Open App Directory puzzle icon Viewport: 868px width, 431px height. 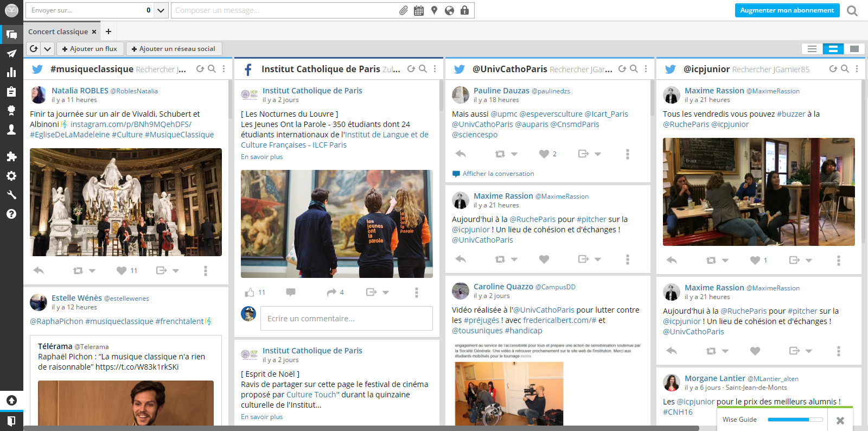11,157
